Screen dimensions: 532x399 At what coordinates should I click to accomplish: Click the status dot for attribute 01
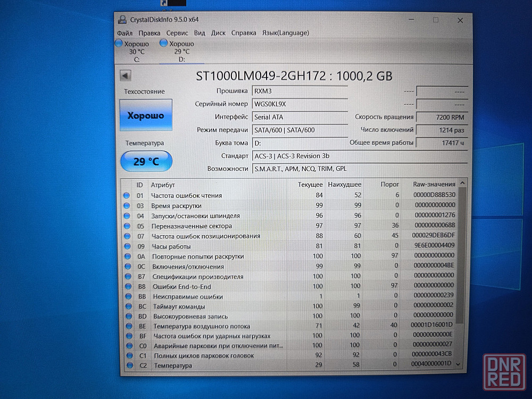click(127, 195)
